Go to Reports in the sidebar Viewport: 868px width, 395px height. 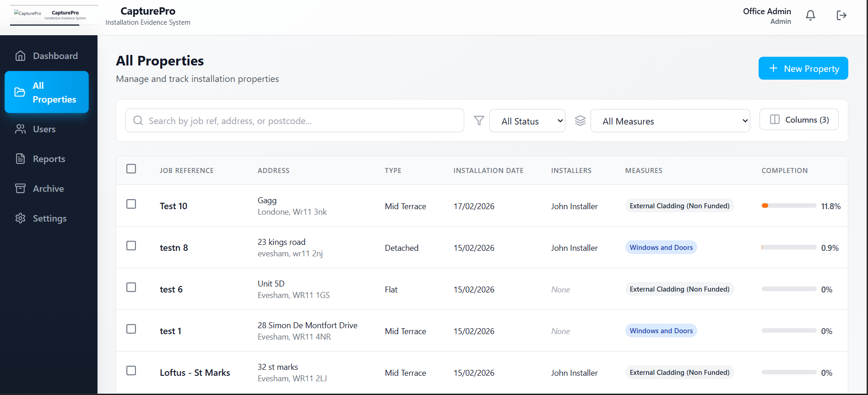49,159
